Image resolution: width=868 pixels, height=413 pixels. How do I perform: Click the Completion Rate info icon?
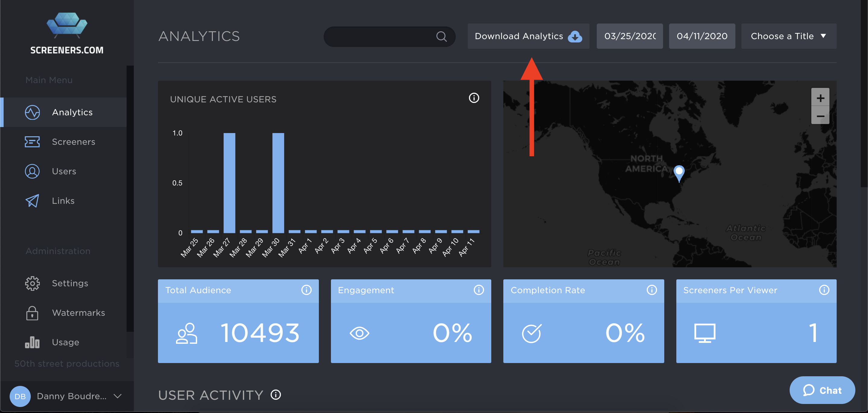click(x=651, y=290)
